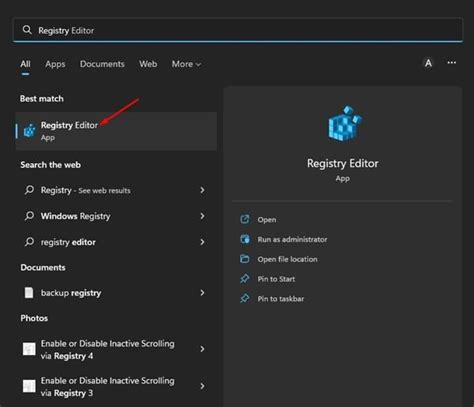Open Registry Editor best match result
The image size is (474, 407).
(x=116, y=131)
